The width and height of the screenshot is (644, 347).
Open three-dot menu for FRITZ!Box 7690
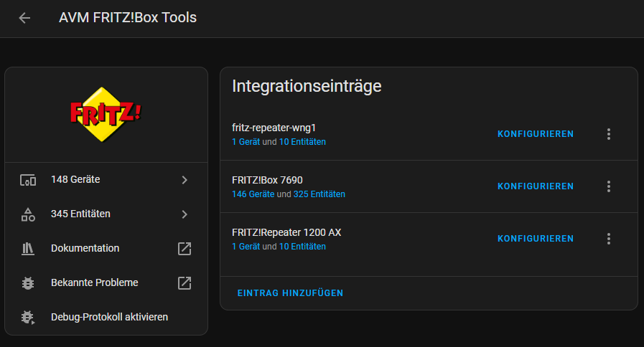pos(609,186)
